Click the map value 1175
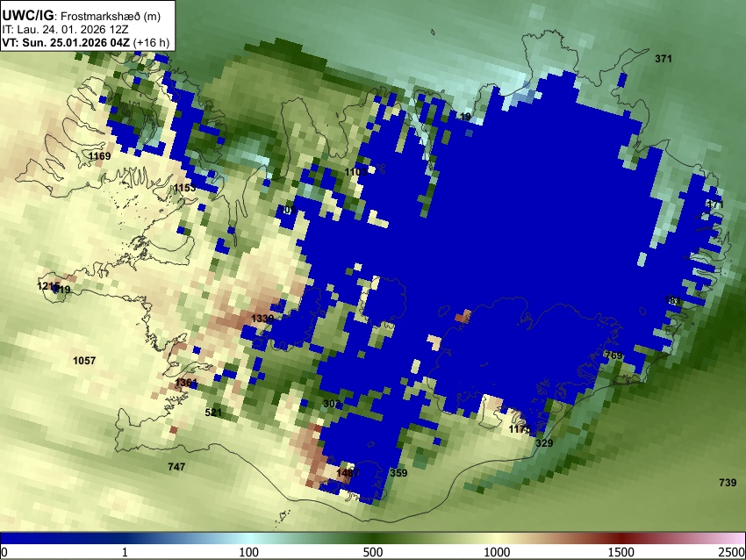This screenshot has width=746, height=560. pos(520,429)
